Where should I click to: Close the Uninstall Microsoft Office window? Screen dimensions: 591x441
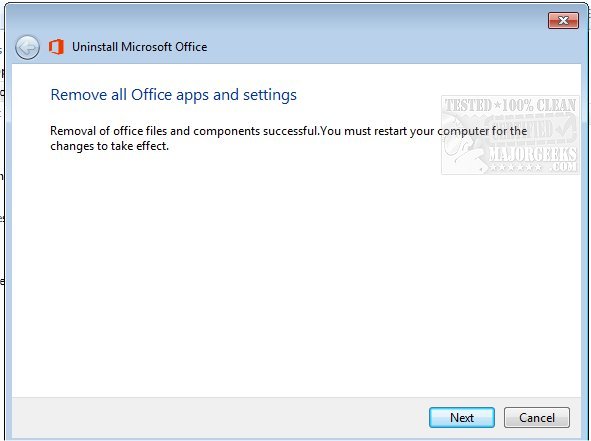563,20
